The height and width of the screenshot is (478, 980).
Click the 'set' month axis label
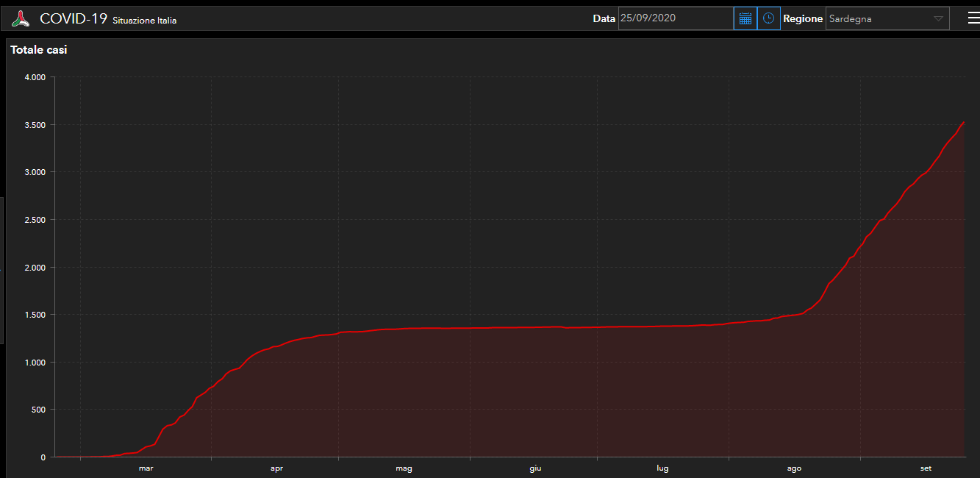(926, 468)
